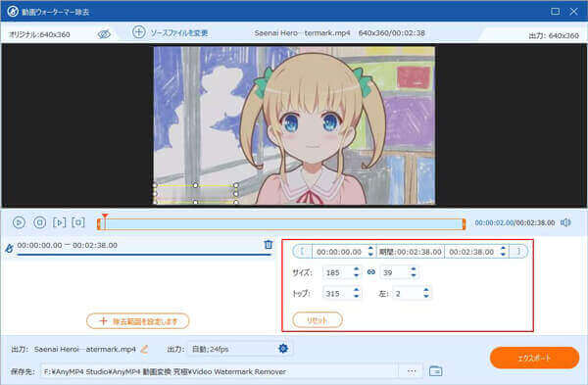Add a new watermark removal area

click(137, 321)
